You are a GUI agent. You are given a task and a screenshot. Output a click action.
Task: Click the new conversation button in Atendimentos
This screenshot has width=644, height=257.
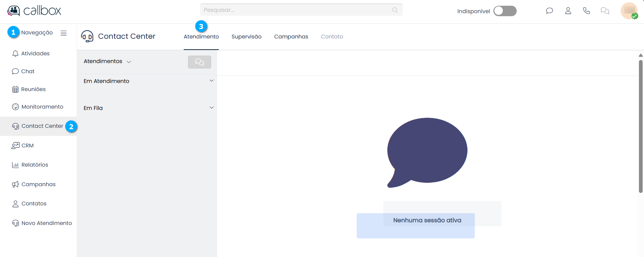(x=199, y=62)
